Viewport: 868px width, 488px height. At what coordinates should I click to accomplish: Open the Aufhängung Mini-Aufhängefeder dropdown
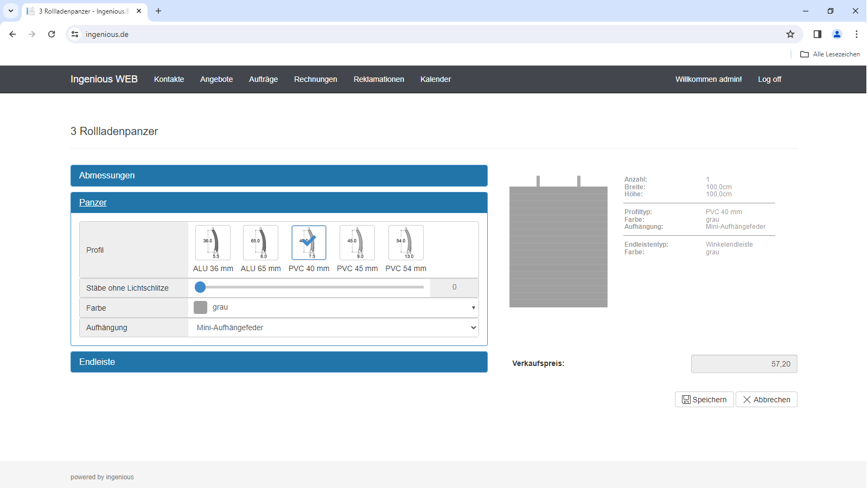coord(333,328)
